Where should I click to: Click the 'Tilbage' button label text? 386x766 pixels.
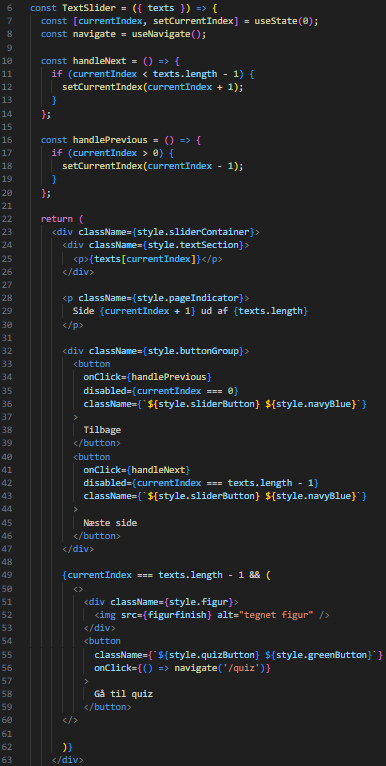102,430
